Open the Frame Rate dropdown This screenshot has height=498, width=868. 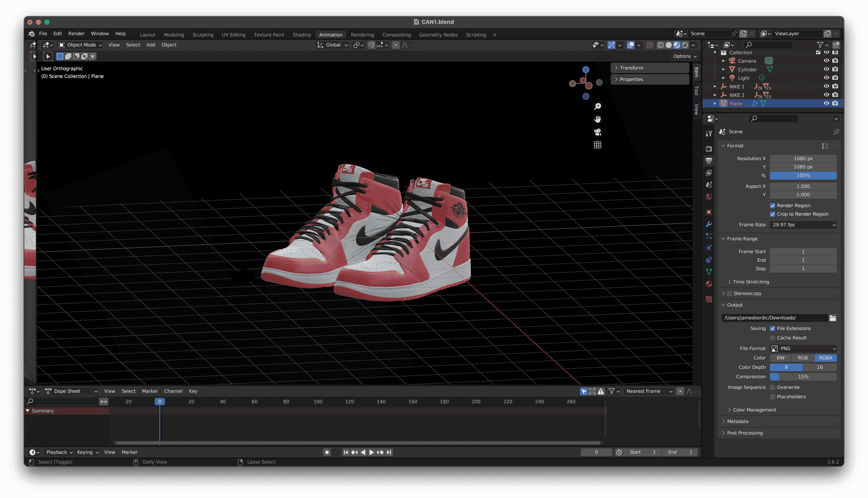click(x=803, y=225)
